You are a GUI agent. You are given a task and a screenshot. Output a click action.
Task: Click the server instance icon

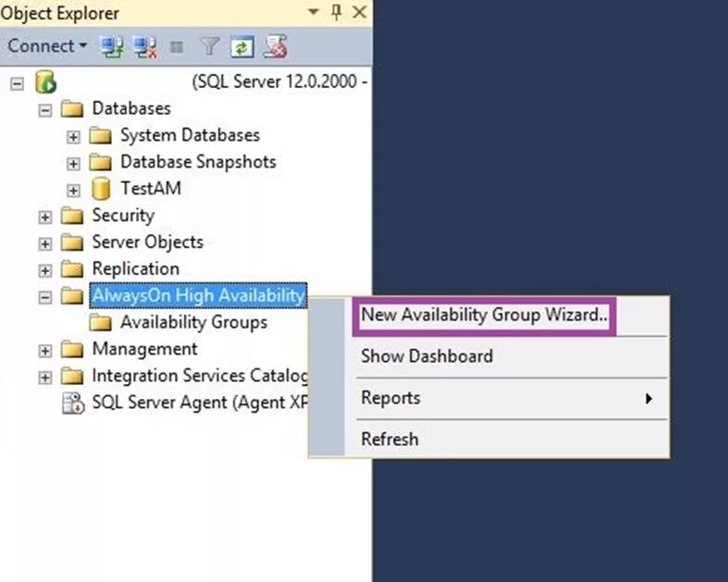coord(46,82)
